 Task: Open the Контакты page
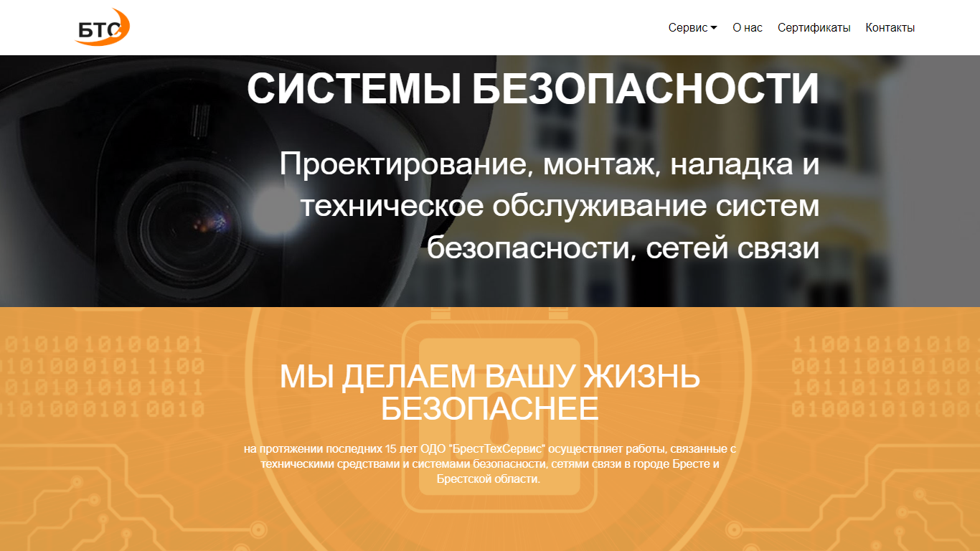pos(890,28)
